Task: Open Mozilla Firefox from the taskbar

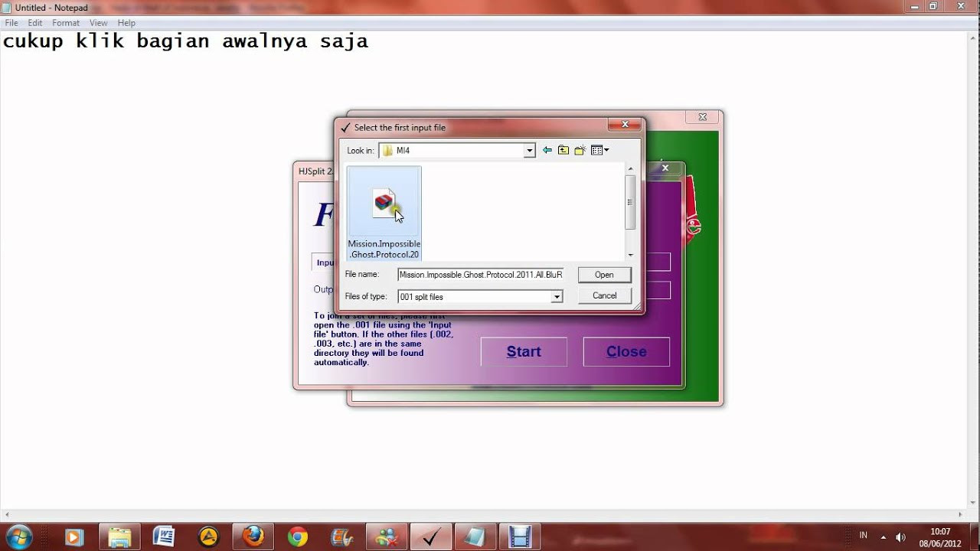Action: 253,536
